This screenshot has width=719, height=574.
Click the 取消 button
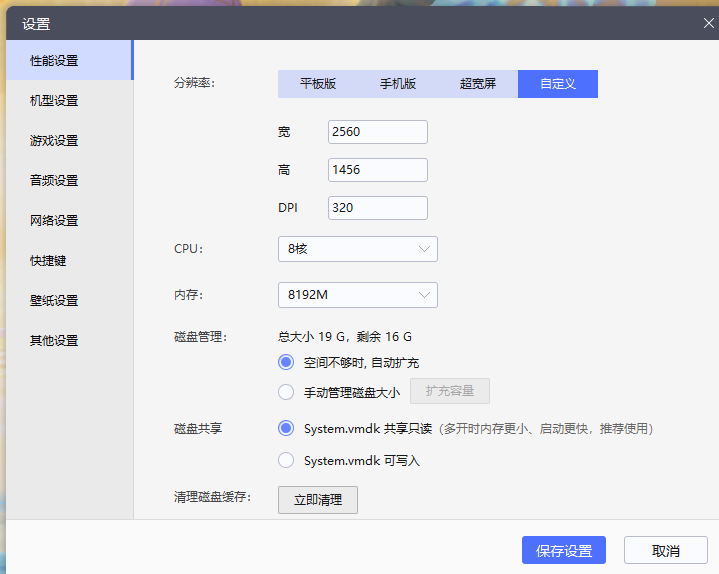[665, 551]
